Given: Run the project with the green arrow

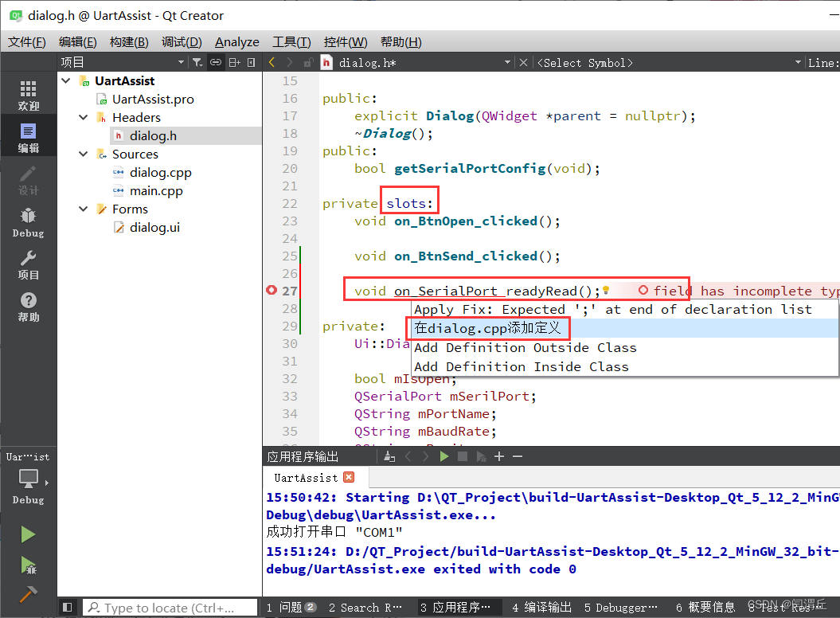Looking at the screenshot, I should click(28, 534).
